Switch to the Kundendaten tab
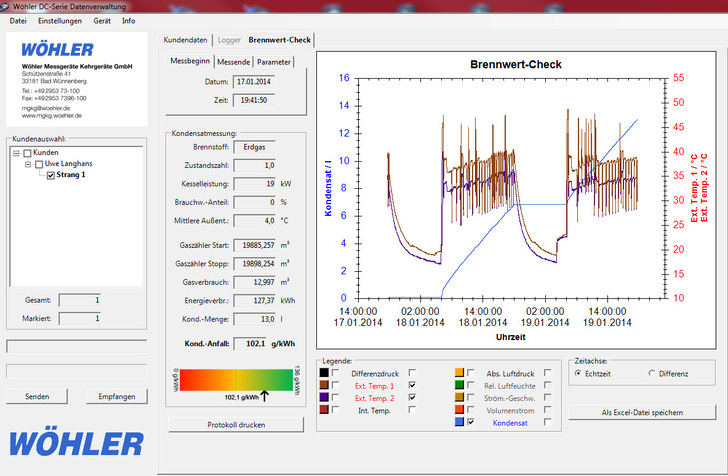Image resolution: width=728 pixels, height=476 pixels. click(x=186, y=40)
